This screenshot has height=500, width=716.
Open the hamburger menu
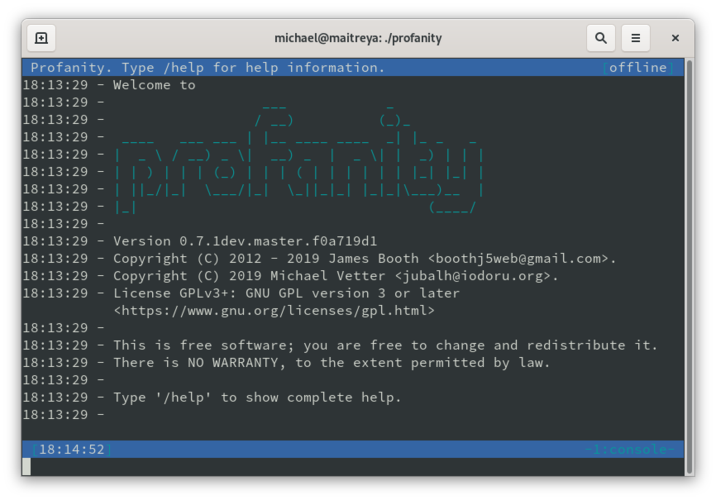tap(635, 38)
